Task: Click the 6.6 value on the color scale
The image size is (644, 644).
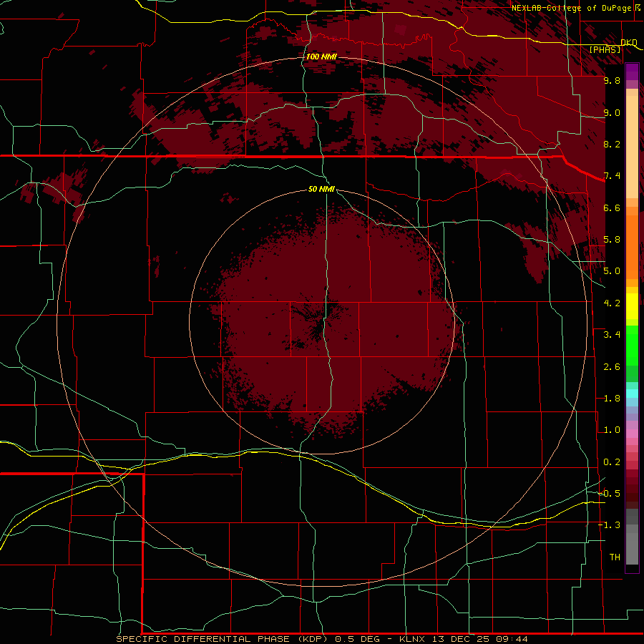Action: (612, 208)
